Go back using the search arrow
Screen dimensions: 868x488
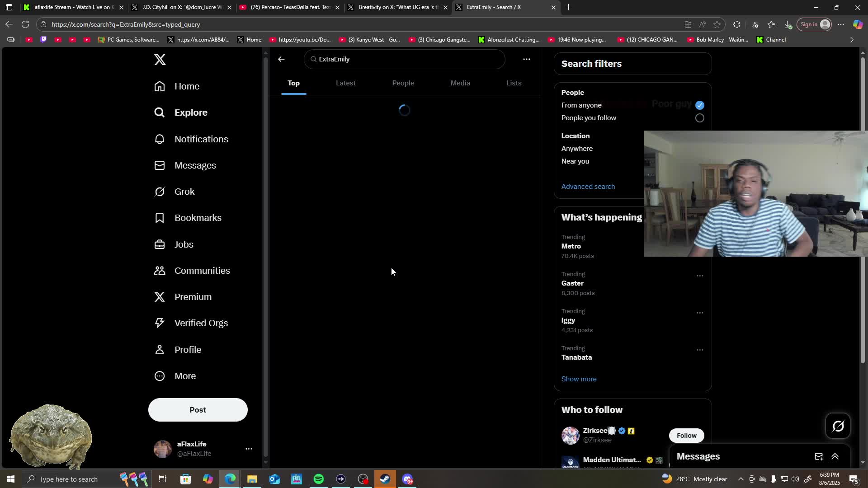tap(281, 59)
